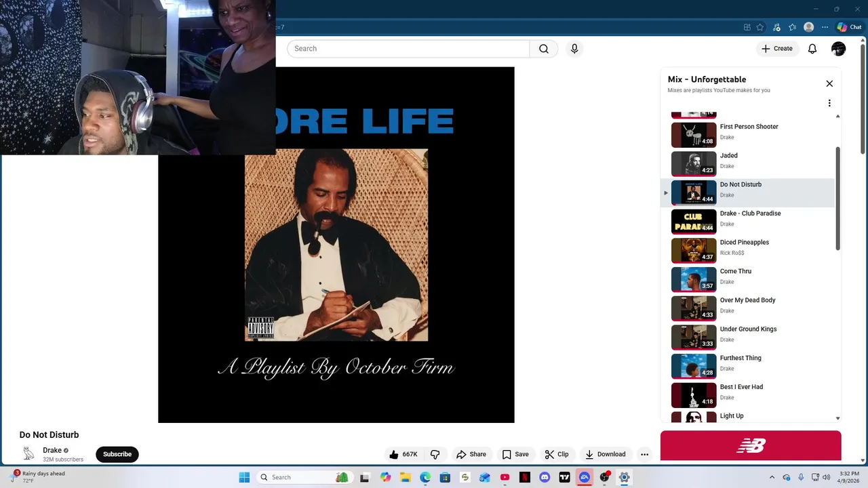
Task: Open browser settings and more ellipsis
Action: 825,27
